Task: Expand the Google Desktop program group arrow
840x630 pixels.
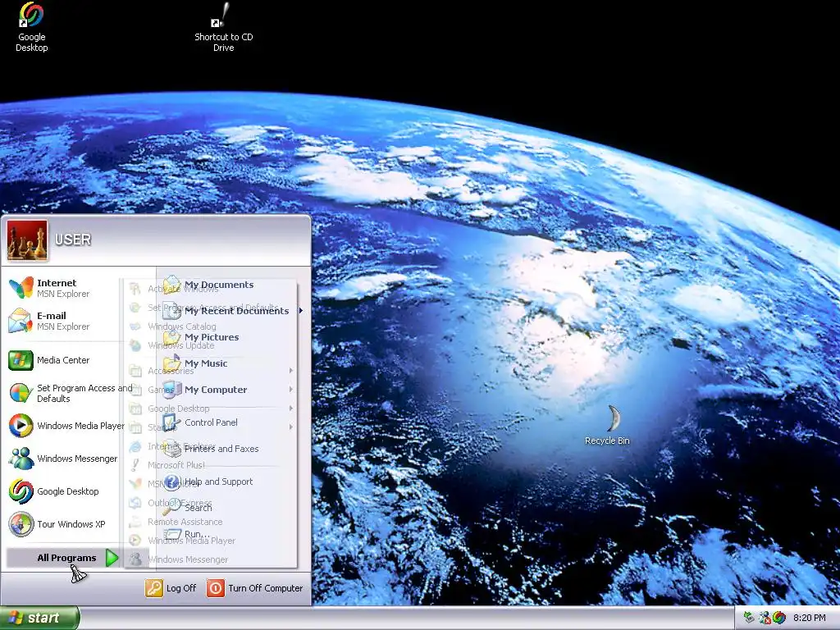Action: point(291,409)
